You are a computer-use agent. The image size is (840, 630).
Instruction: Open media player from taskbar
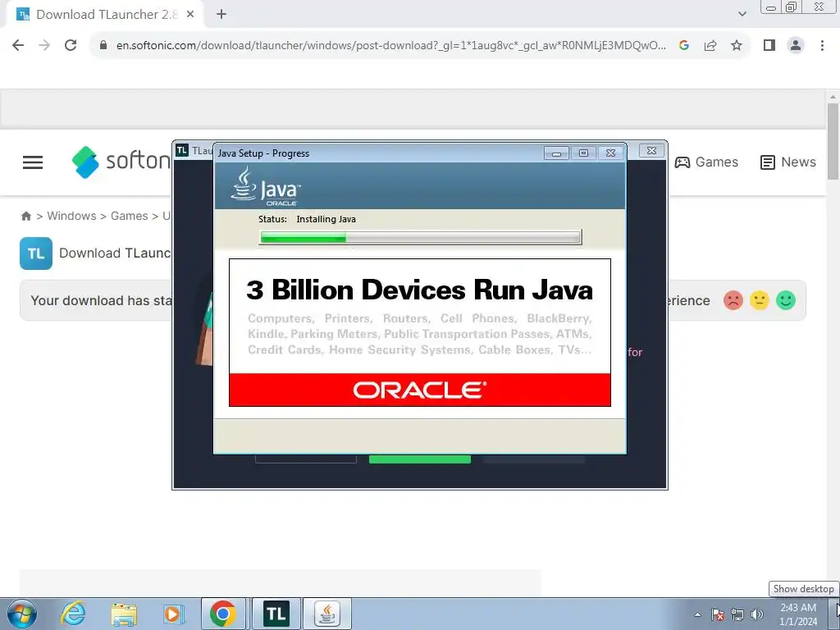click(174, 614)
